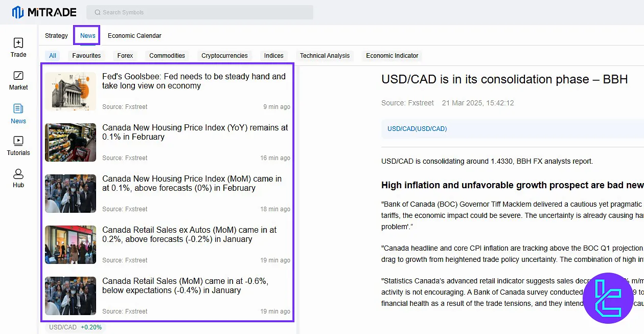Click the News sidebar icon
The image size is (644, 334).
[18, 108]
